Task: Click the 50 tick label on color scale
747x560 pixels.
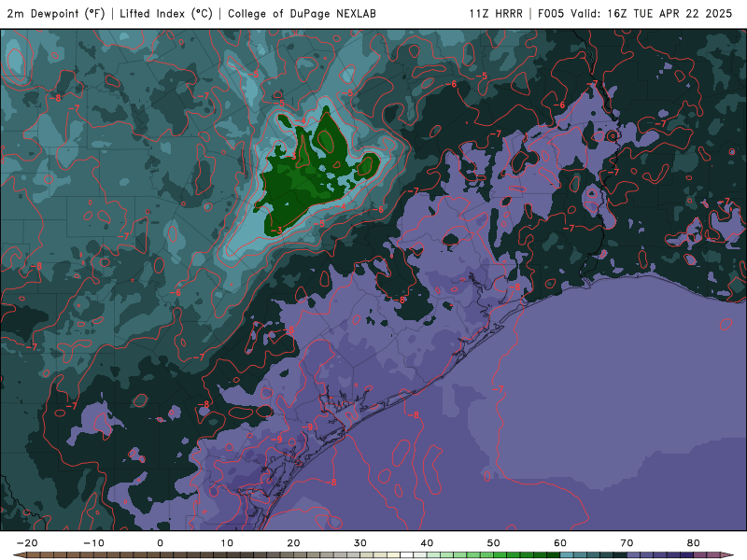Action: coord(494,543)
